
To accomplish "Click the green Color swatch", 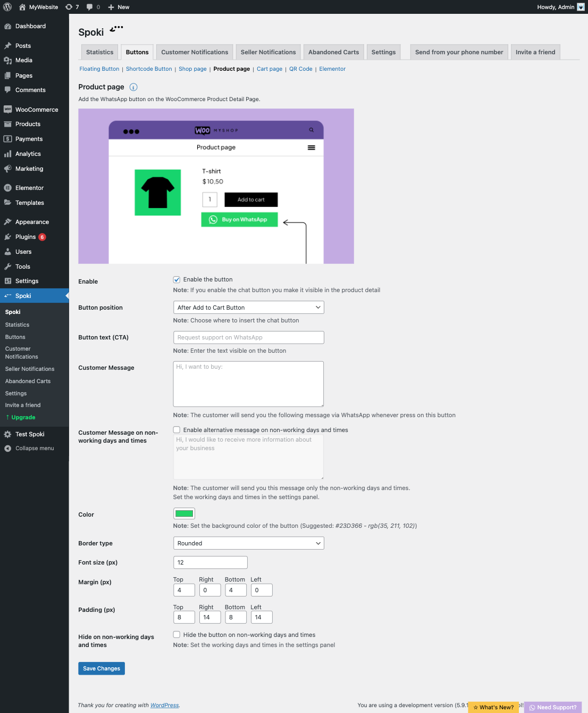I will coord(184,513).
